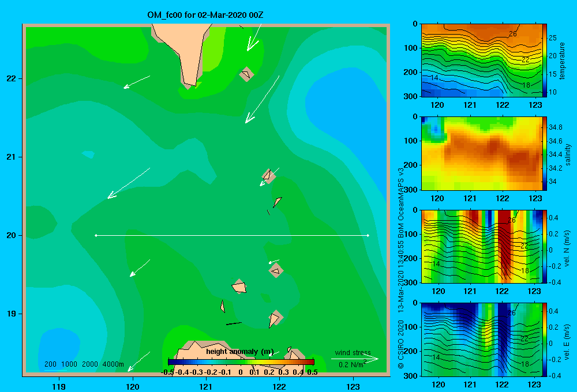Select the salinity color bar
The width and height of the screenshot is (577, 392).
(x=545, y=153)
